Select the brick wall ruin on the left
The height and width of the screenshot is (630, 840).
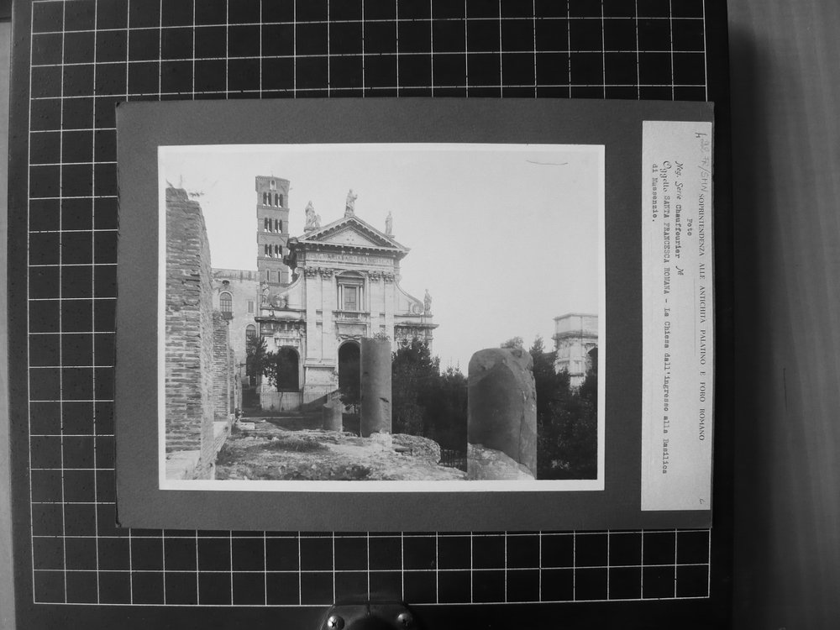coord(190,332)
